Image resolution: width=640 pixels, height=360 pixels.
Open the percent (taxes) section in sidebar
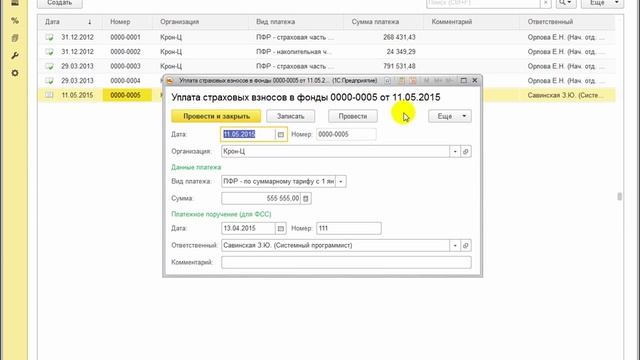click(15, 20)
